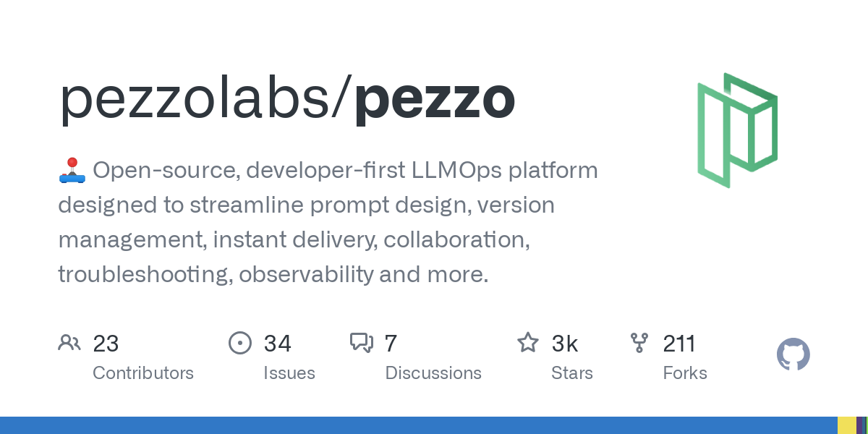Click the Forks branch icon

[639, 342]
